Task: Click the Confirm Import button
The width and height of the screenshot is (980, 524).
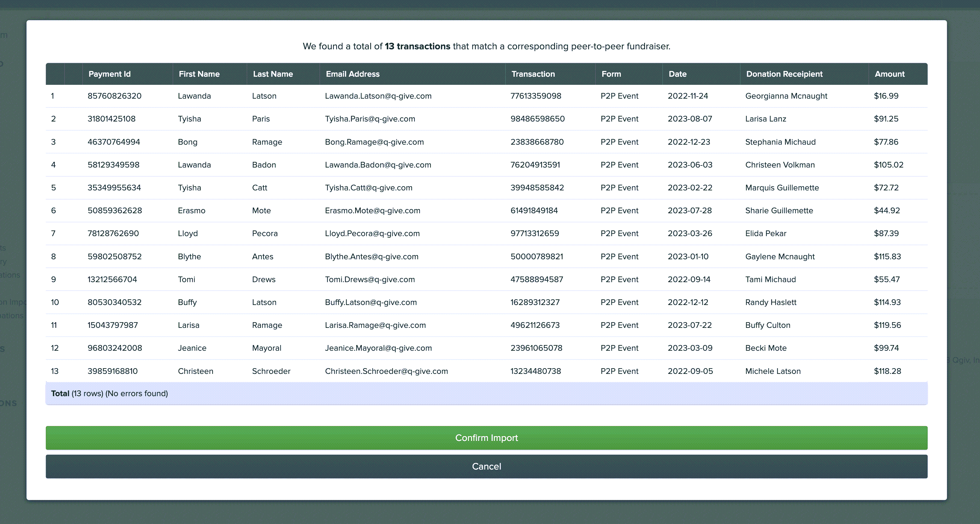Action: tap(486, 438)
